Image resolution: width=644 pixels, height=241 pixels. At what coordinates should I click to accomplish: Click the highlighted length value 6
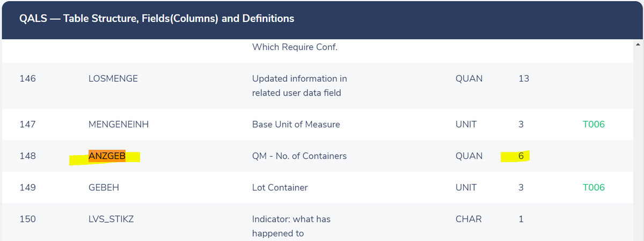pos(521,156)
